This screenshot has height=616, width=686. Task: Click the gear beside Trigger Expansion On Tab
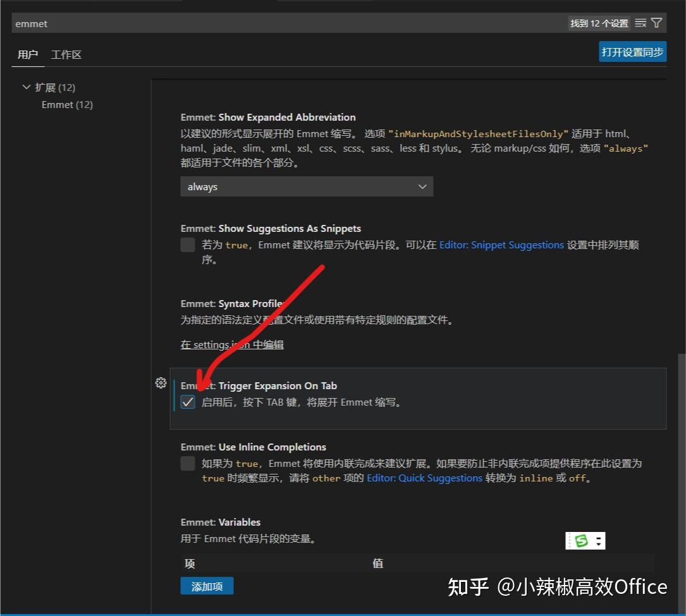161,383
